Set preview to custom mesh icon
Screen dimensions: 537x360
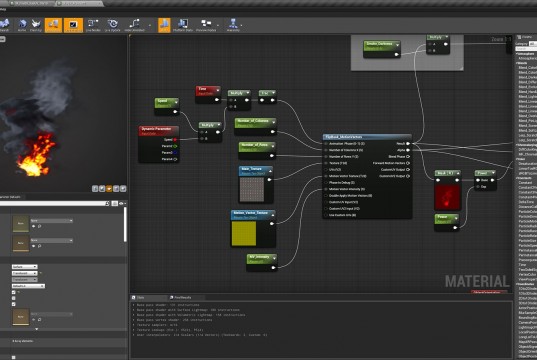tap(123, 189)
